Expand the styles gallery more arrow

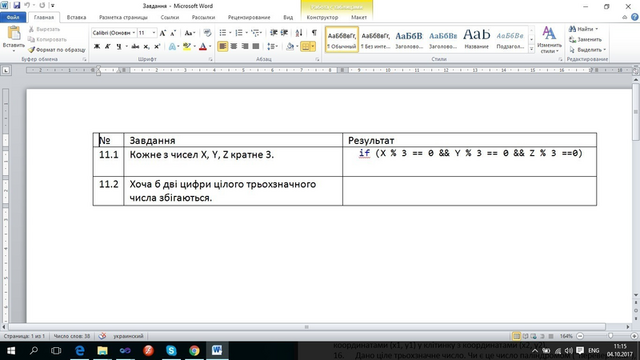531,49
